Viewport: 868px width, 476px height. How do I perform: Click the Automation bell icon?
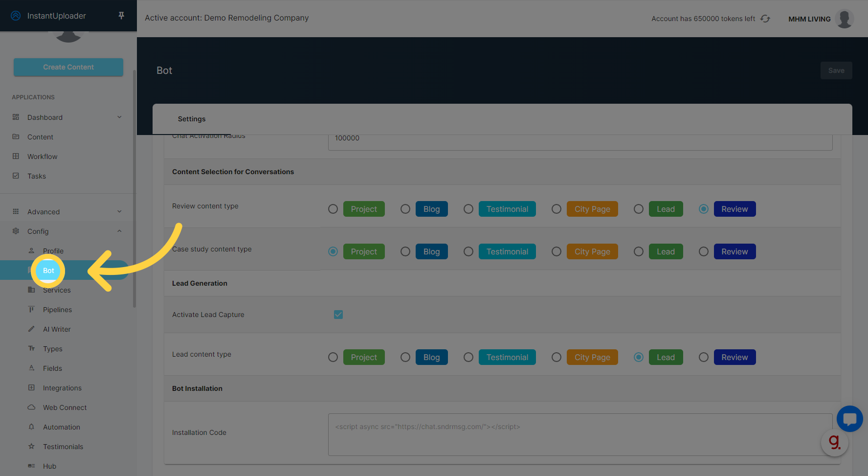[31, 427]
